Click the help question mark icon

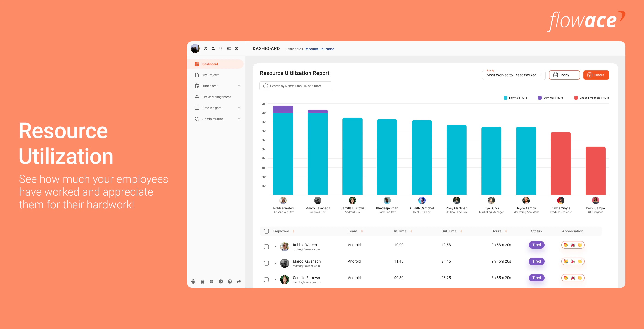click(x=236, y=48)
